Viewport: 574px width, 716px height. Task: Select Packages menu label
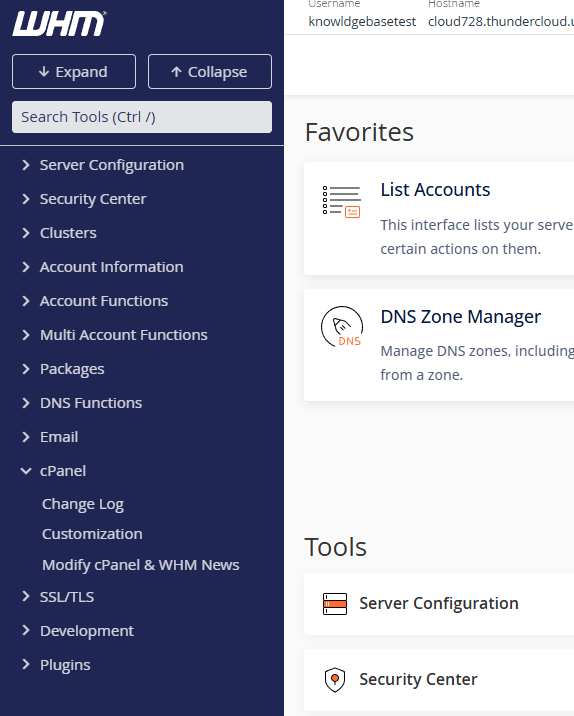click(72, 369)
